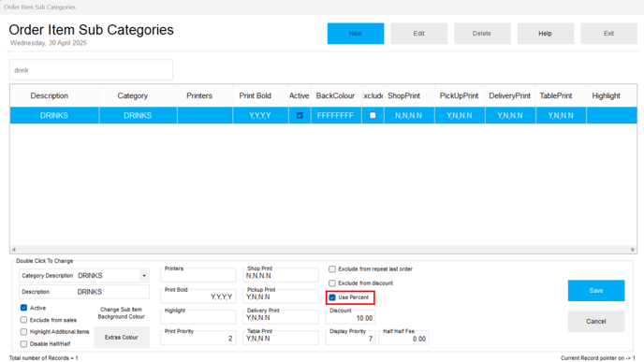The height and width of the screenshot is (362, 644).
Task: Click the Description field with DRINKS
Action: [84, 292]
